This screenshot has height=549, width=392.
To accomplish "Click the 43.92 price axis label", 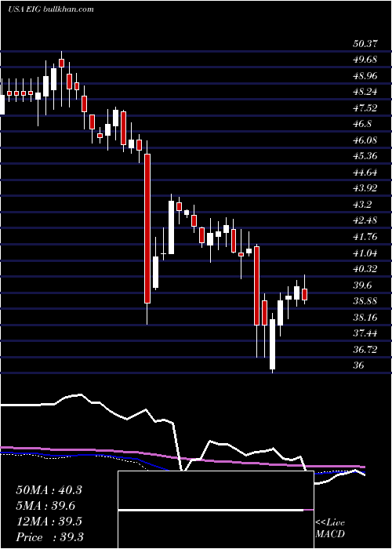I will pos(365,188).
